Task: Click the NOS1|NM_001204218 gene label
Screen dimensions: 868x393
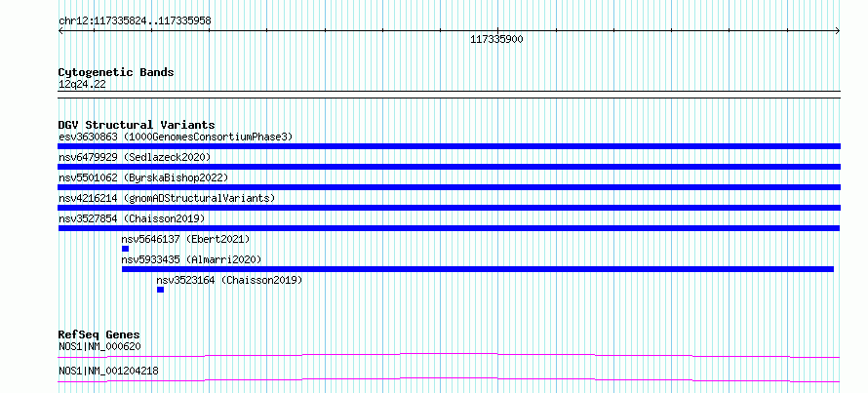Action: pos(108,371)
